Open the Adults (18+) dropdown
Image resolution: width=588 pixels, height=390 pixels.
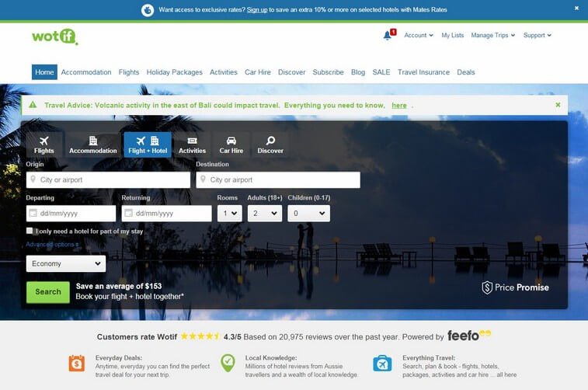click(265, 214)
